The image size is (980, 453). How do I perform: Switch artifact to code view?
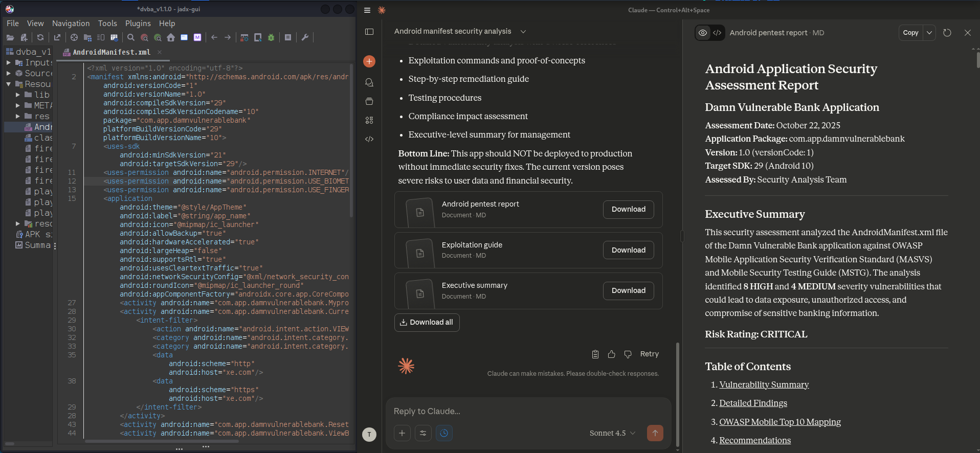point(717,33)
